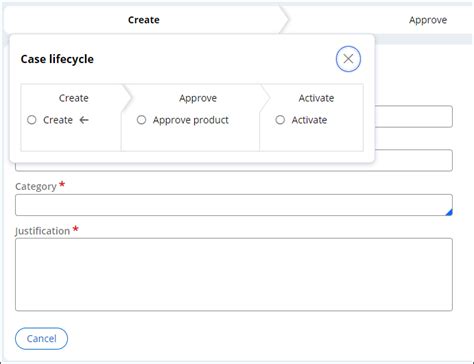
Task: Click the 'Create' step label in lifecycle
Action: pyautogui.click(x=58, y=120)
